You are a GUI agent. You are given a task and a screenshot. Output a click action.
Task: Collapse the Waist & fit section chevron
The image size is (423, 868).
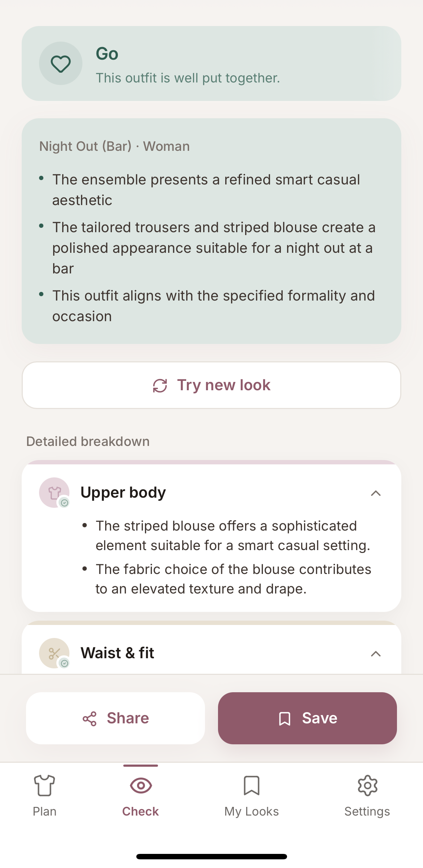pos(376,654)
